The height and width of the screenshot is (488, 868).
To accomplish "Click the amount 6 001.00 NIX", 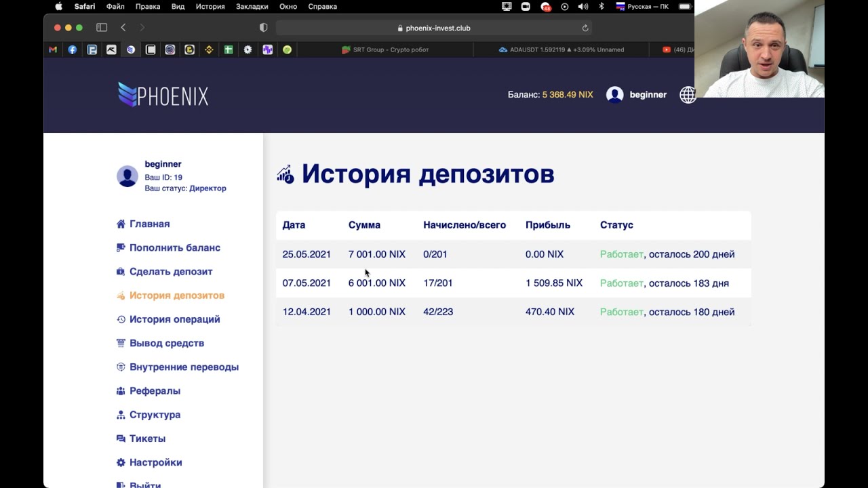I will [x=377, y=283].
